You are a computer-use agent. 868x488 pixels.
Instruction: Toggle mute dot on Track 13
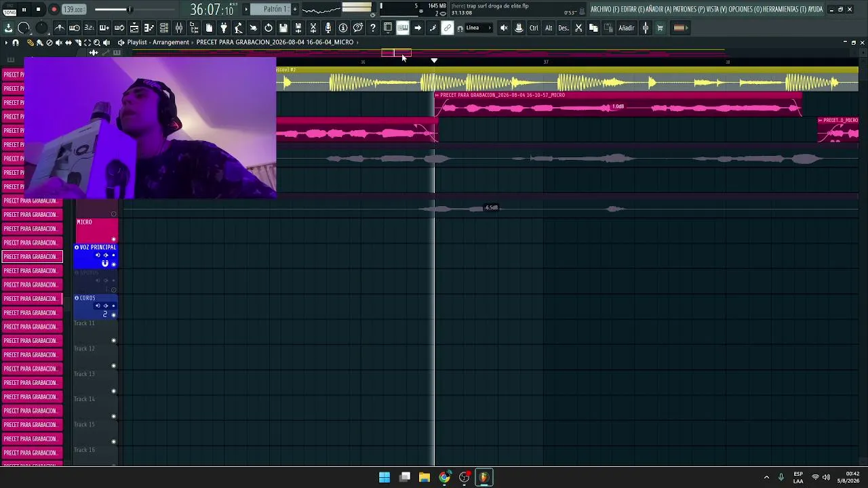113,391
